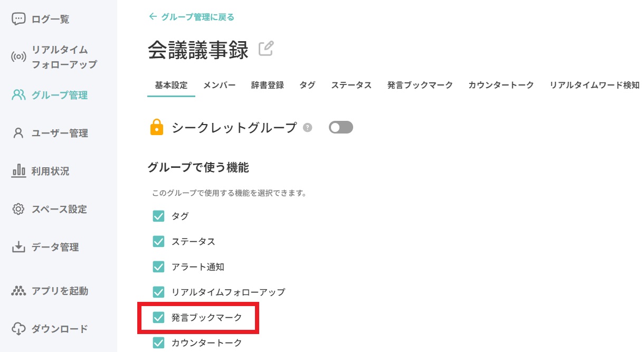Switch to the メンバー tab
The width and height of the screenshot is (644, 352).
pos(220,85)
